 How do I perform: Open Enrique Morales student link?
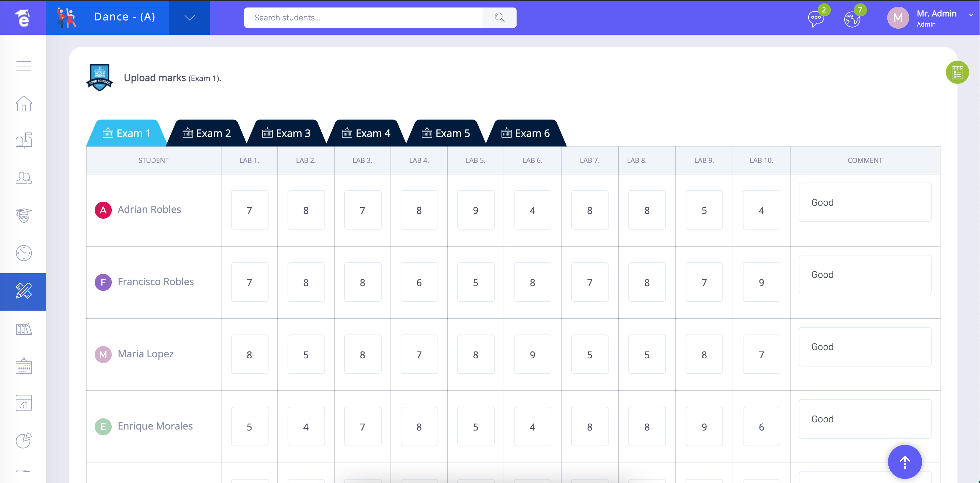pos(155,426)
